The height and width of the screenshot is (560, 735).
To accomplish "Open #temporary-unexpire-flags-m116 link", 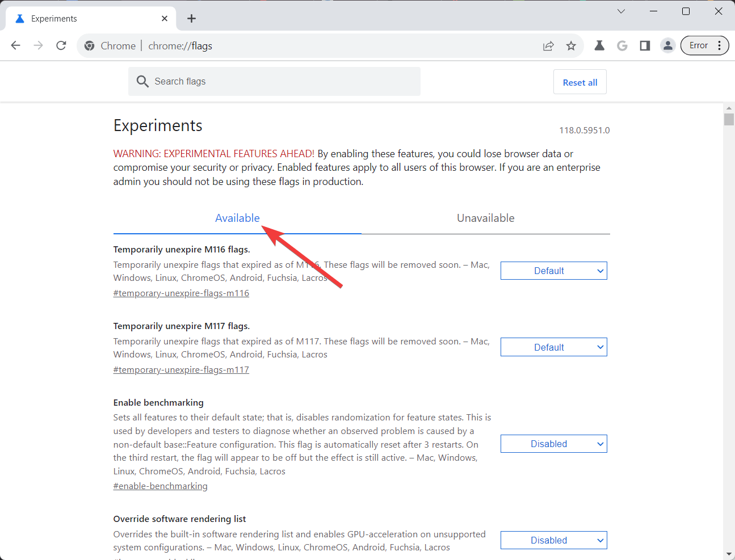I will click(181, 293).
